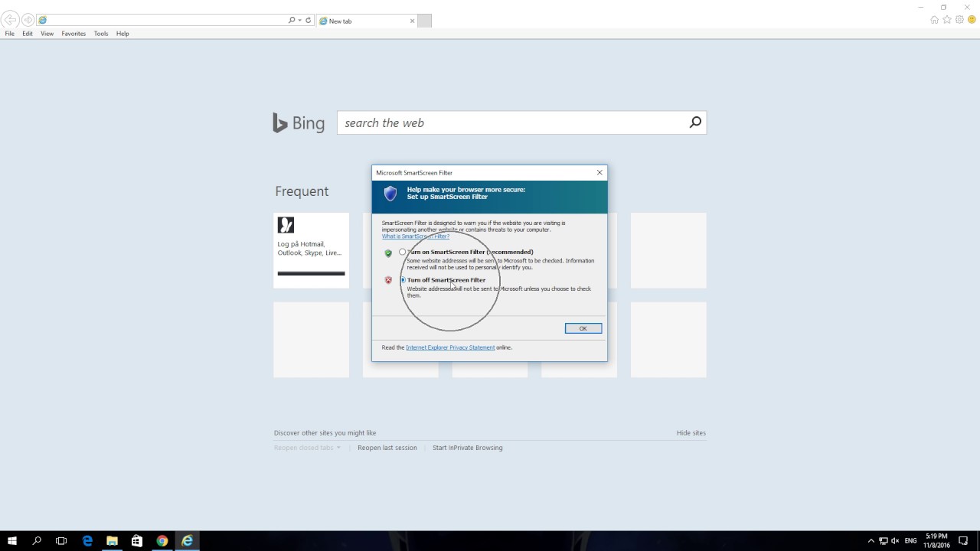Image resolution: width=980 pixels, height=551 pixels.
Task: Open the Action Center notification icon
Action: coord(963,541)
